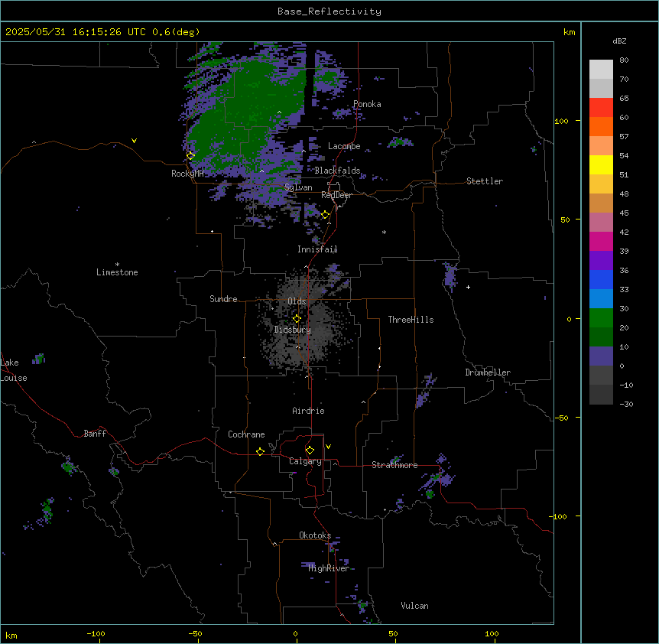This screenshot has width=659, height=644.
Task: Click the asterisk marker east of Innisfail
Action: tap(384, 232)
